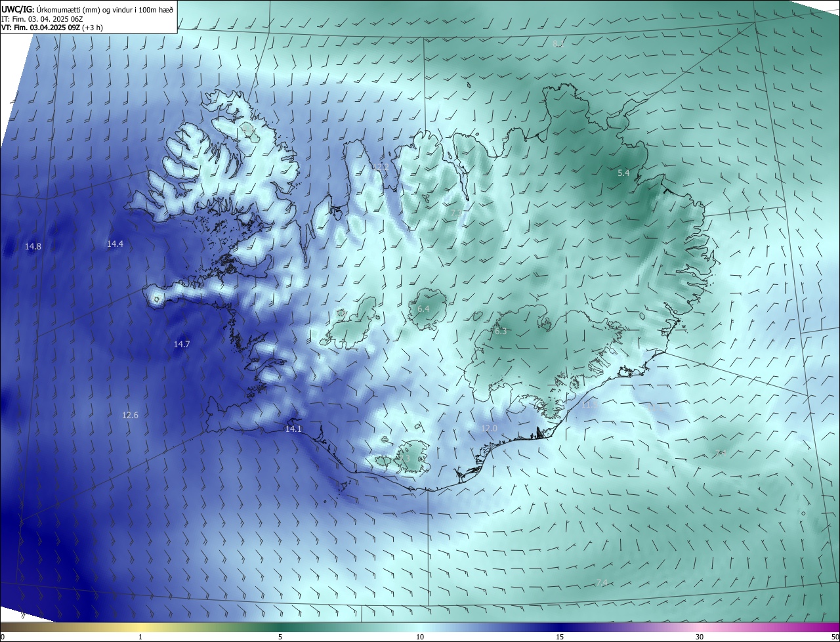Click the 14.4 value on the map
Image resolution: width=840 pixels, height=642 pixels.
[x=115, y=244]
